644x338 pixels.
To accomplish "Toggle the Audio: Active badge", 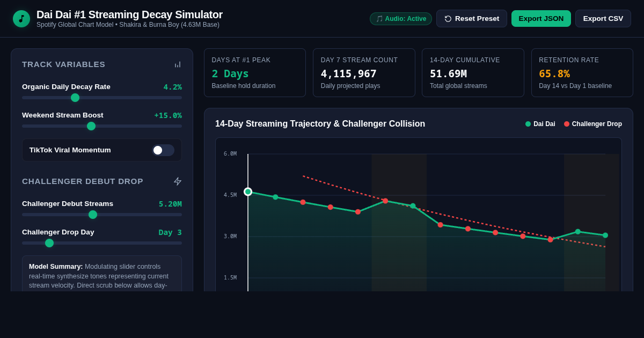I will (x=401, y=19).
